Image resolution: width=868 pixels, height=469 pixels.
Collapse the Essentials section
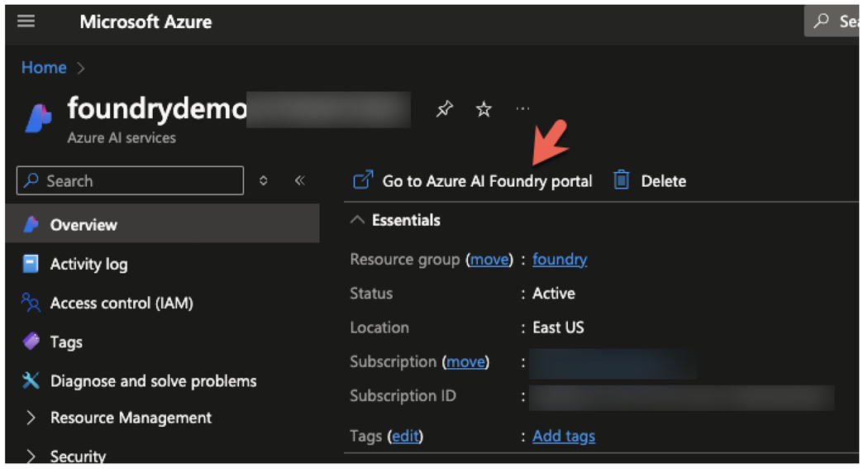click(x=358, y=220)
